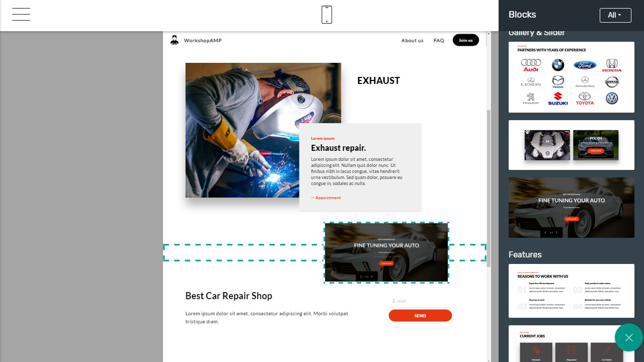Follow the Appointment link

(x=326, y=198)
